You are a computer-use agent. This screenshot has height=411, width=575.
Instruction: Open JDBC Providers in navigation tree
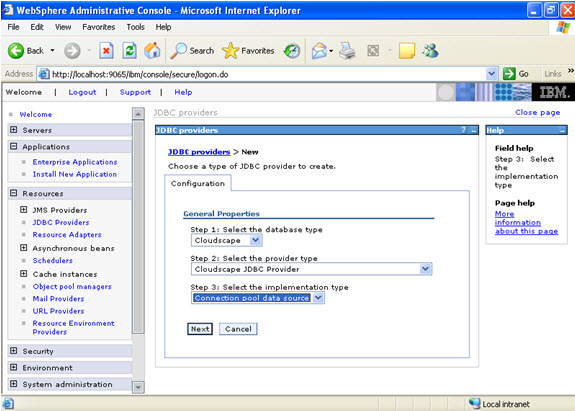coord(61,222)
